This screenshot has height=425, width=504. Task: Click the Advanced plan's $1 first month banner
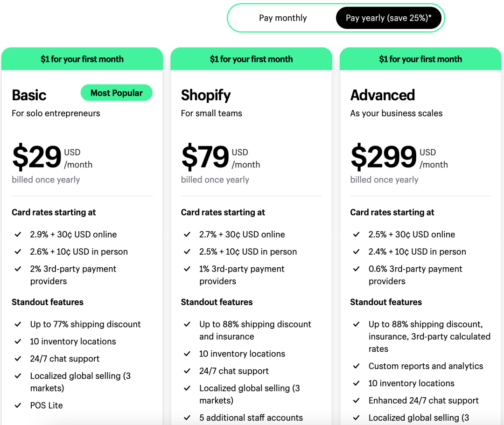click(420, 59)
